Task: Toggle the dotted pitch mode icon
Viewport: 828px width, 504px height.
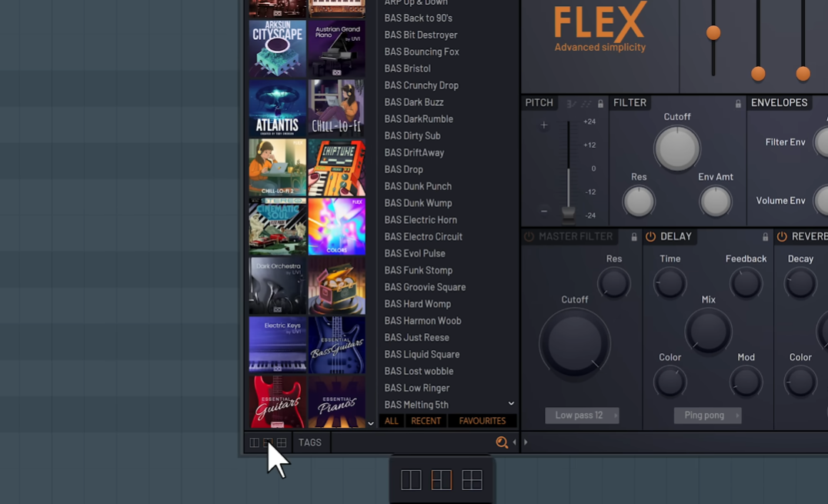Action: point(586,104)
